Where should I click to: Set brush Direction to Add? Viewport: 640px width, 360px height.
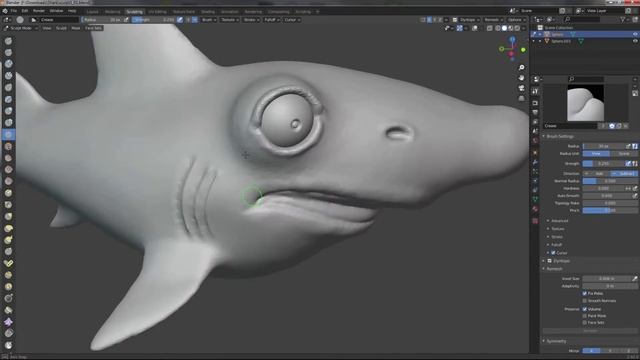(x=596, y=173)
